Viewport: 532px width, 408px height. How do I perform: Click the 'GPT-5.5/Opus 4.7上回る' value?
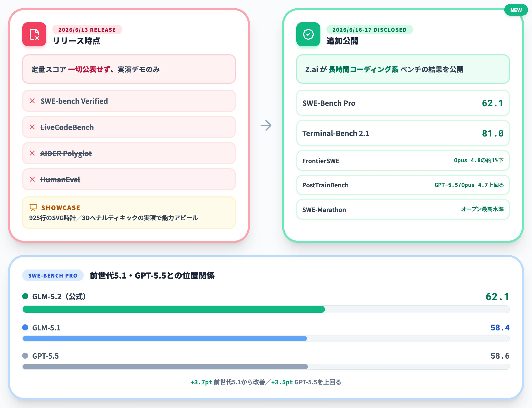(x=469, y=185)
